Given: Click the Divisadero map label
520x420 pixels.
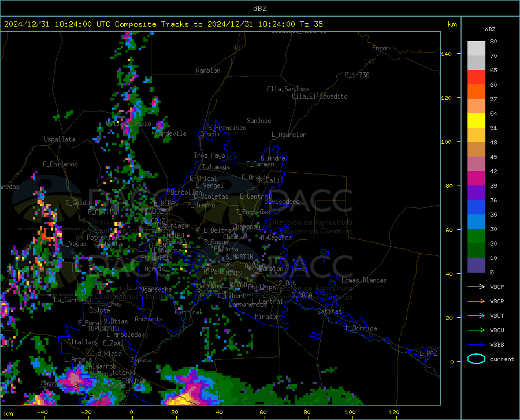Looking at the screenshot, I should (282, 202).
